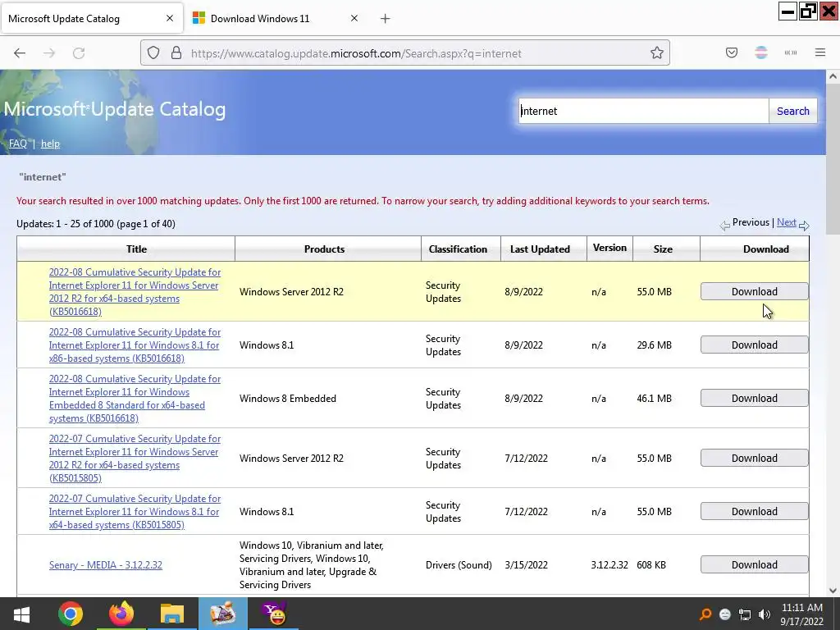Switch to Download Windows 11 tab
Screen dimensions: 840x630
(x=276, y=19)
